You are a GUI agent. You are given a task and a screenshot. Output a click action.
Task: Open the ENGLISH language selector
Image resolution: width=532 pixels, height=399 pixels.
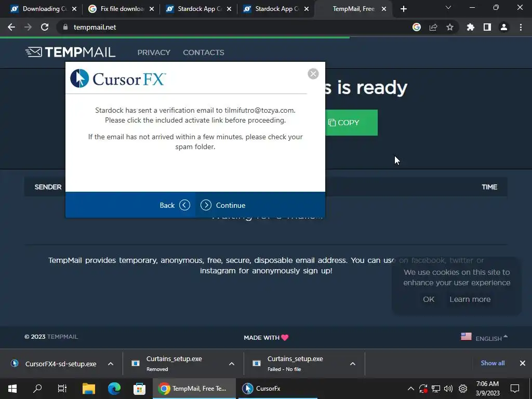(x=491, y=338)
